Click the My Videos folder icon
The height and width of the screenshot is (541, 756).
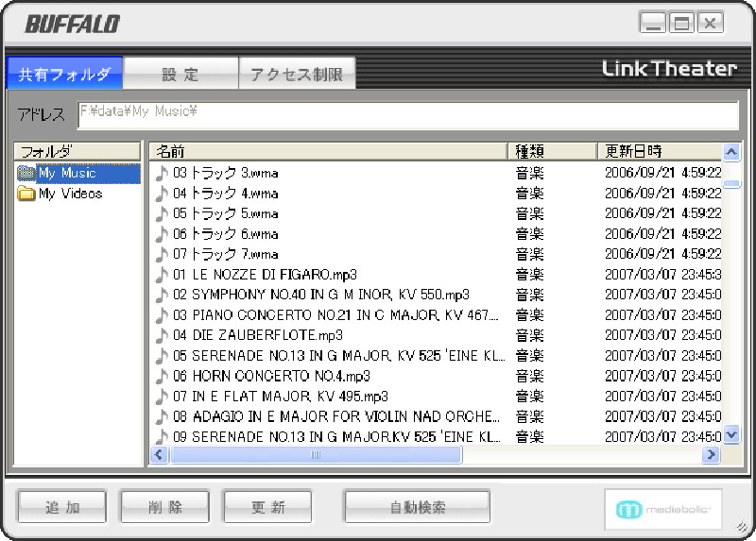[x=26, y=194]
